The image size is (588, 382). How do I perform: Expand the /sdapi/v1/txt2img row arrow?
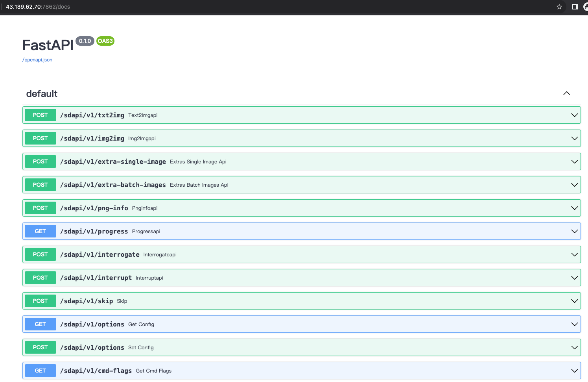pyautogui.click(x=575, y=115)
